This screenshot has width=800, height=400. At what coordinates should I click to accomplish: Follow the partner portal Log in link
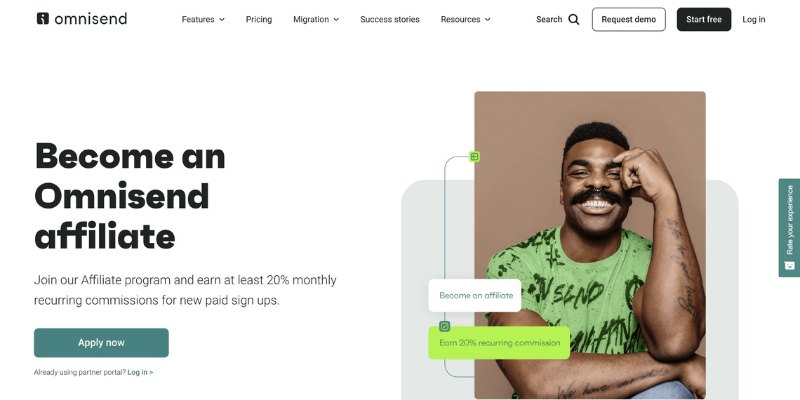pos(140,372)
